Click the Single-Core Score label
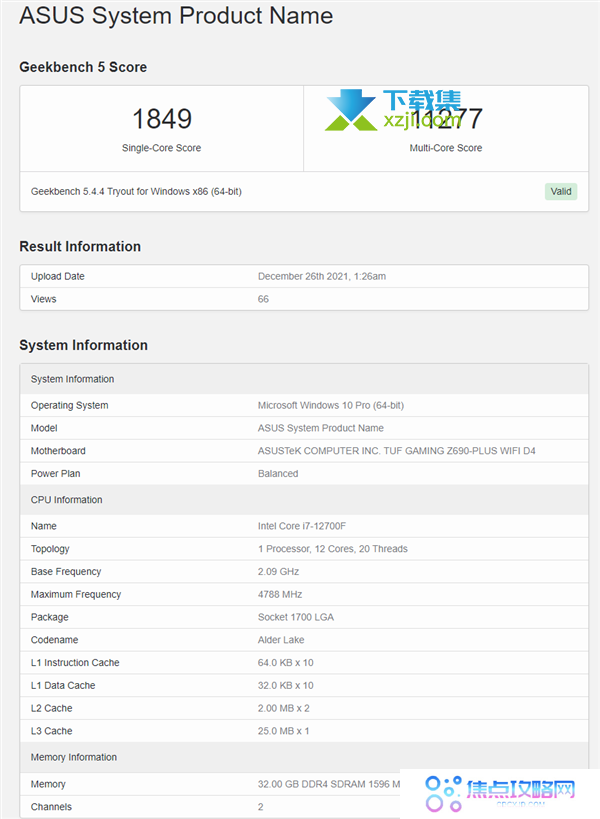This screenshot has height=819, width=600. [161, 148]
